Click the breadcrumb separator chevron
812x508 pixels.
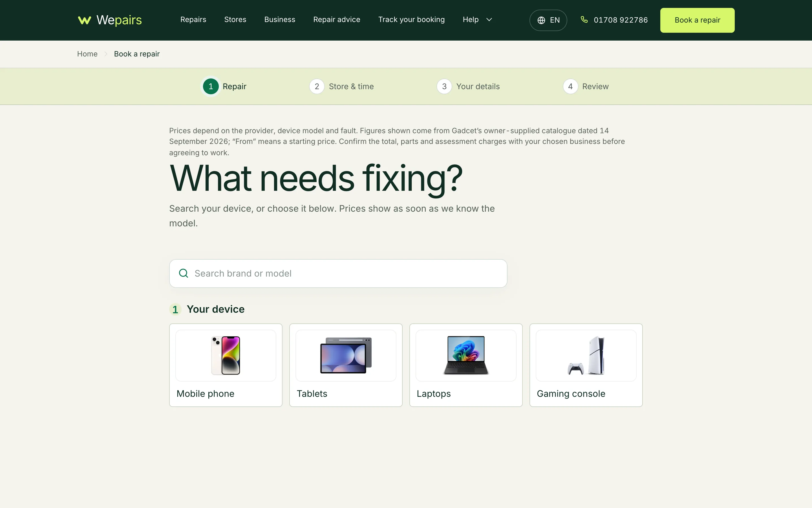[x=106, y=54]
